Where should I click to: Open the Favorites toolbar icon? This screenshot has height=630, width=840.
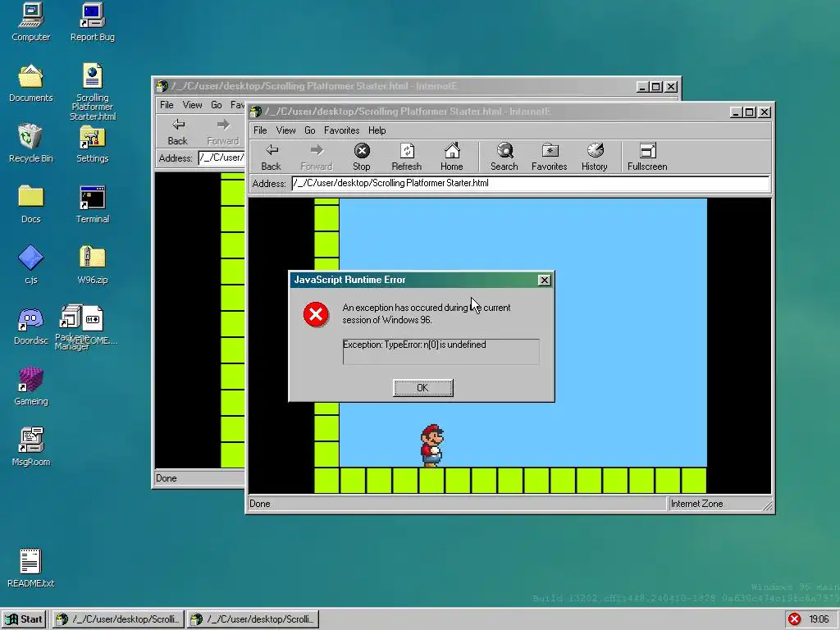point(549,157)
